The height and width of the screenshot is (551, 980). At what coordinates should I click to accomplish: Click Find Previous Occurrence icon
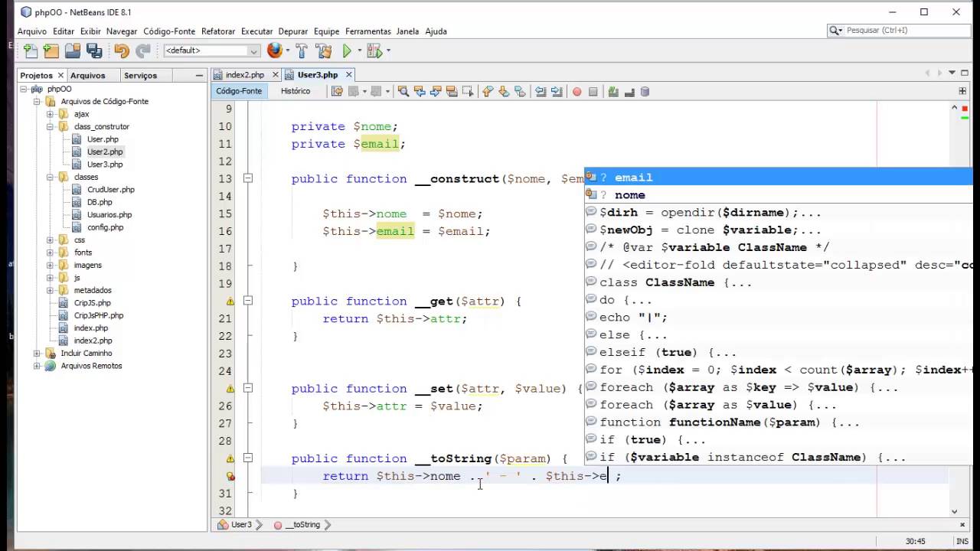(x=419, y=91)
